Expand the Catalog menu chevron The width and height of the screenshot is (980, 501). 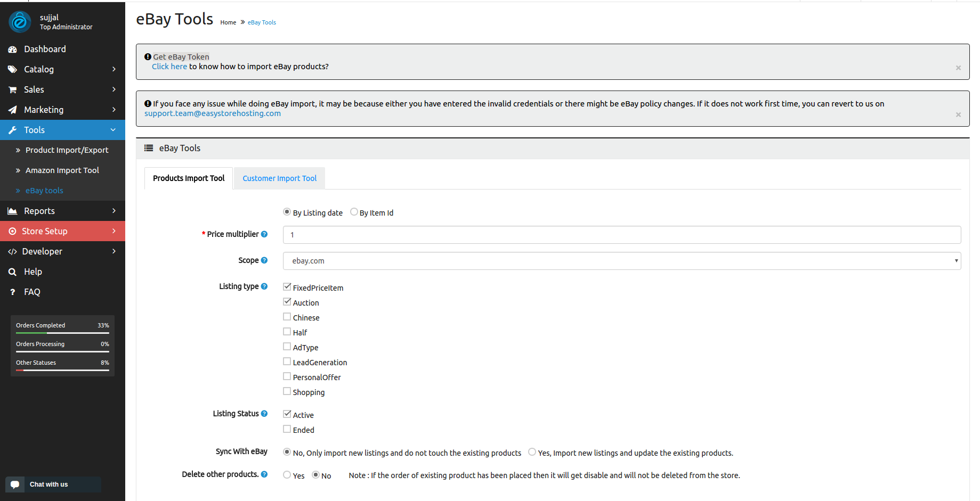coord(114,69)
